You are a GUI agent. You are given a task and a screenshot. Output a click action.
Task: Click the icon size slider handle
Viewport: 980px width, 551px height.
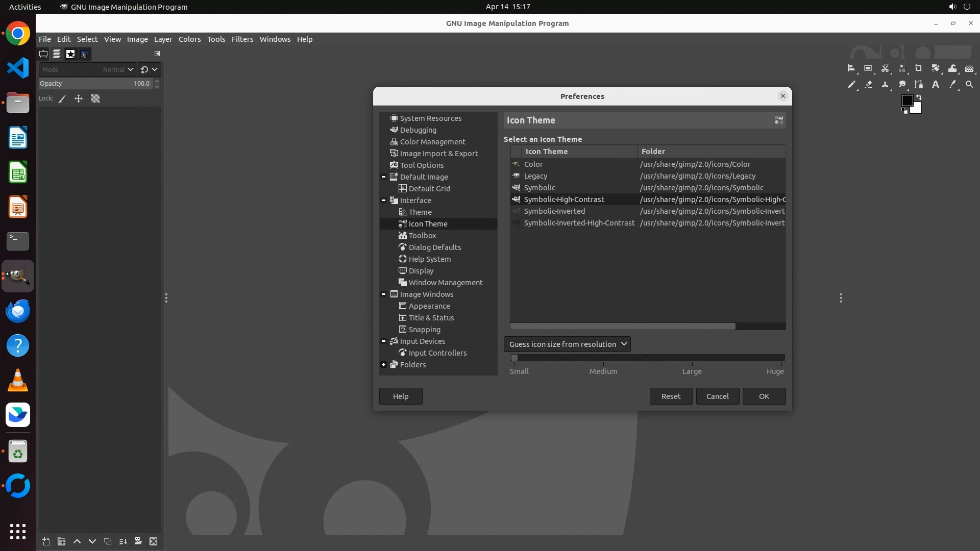514,358
